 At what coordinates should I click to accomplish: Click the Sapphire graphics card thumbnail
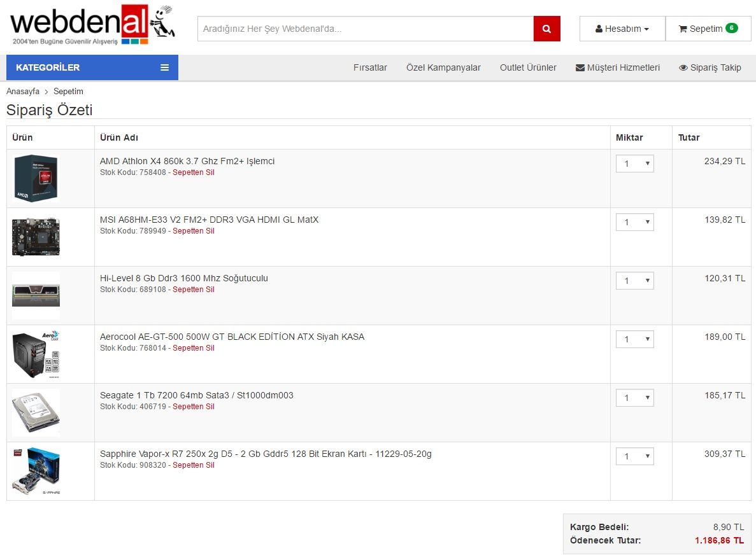[x=36, y=472]
